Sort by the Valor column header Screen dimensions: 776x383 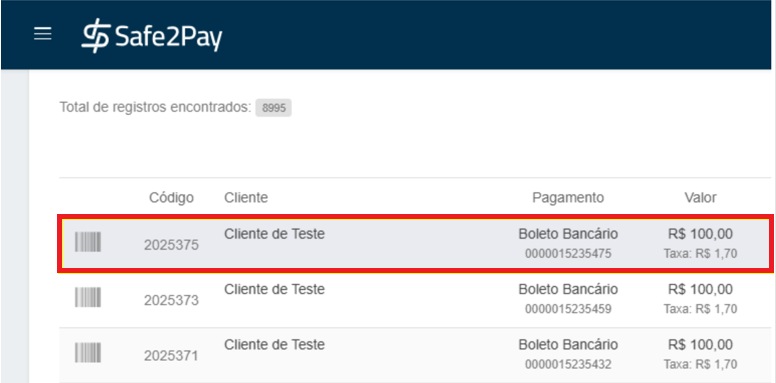click(x=700, y=197)
